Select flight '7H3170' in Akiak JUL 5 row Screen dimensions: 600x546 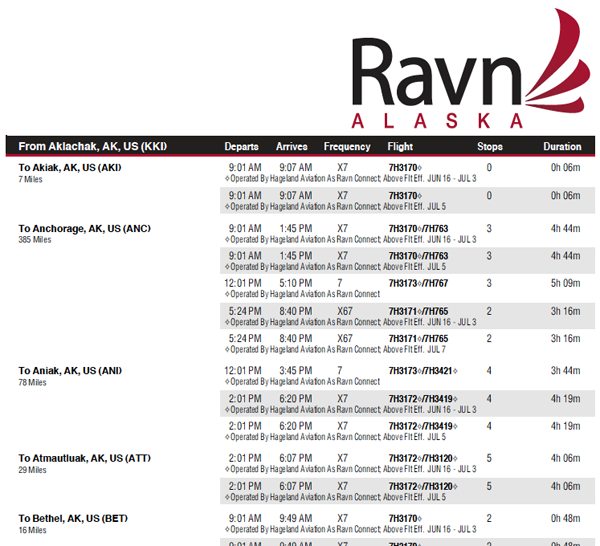tap(405, 196)
